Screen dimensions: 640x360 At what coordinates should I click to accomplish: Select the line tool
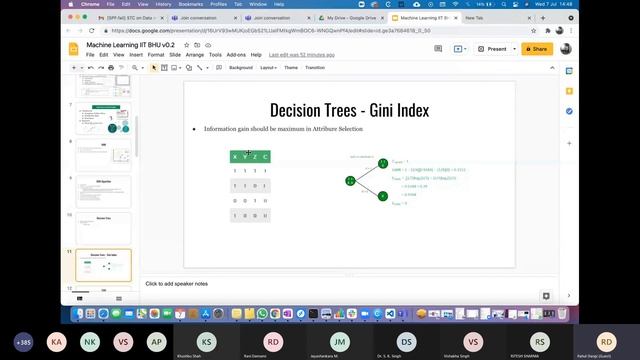pyautogui.click(x=200, y=68)
